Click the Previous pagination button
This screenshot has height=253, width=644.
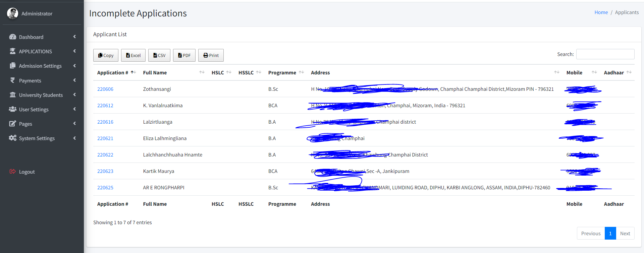coord(591,233)
